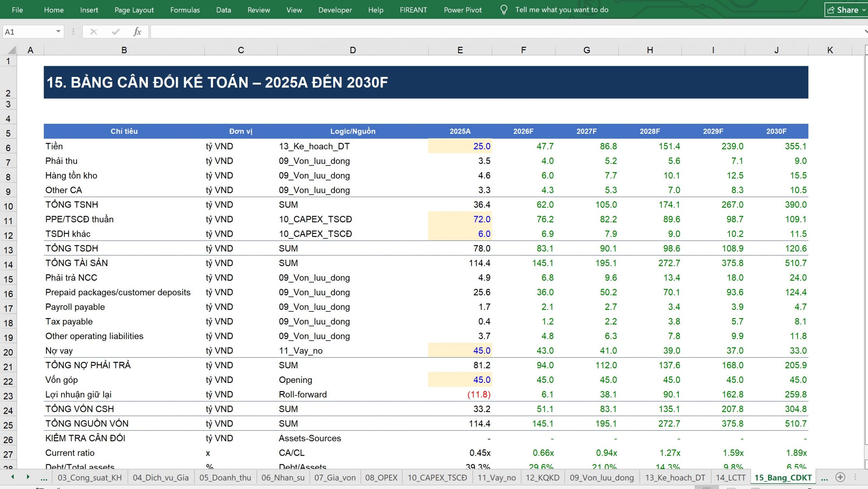Click the KIỂM TRA CÂN ĐỐI row label
The height and width of the screenshot is (489, 868).
point(85,438)
